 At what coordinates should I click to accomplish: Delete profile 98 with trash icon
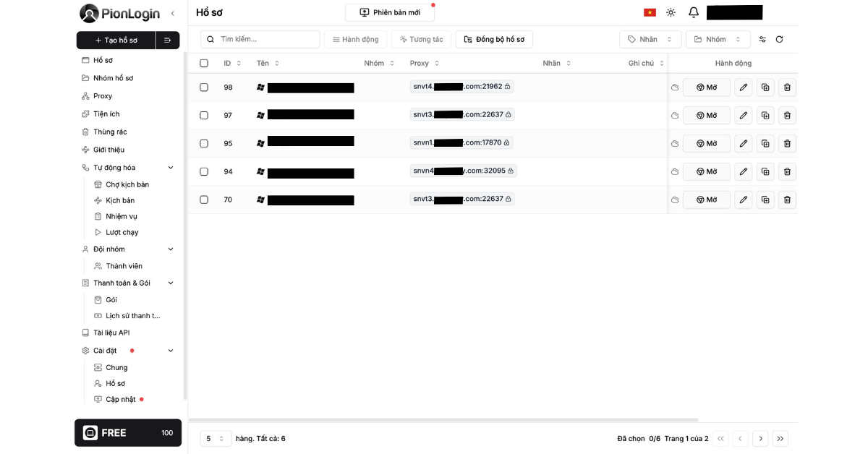coord(787,87)
